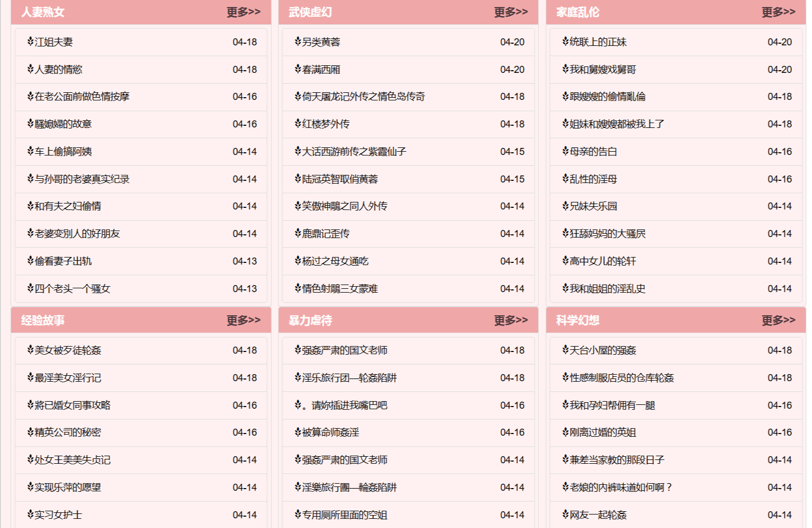Select 实现乐萍的愿望 in 经验故事
812x528 pixels.
[68, 488]
